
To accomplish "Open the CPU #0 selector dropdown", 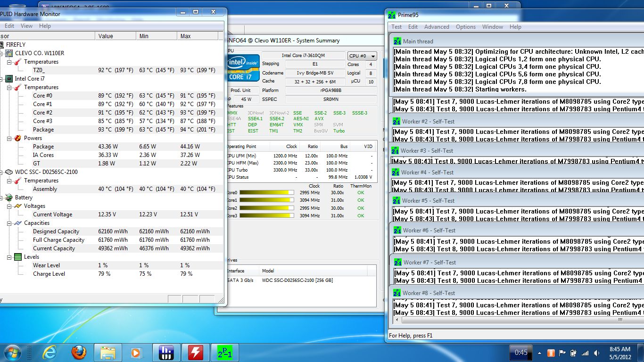I will tap(362, 56).
